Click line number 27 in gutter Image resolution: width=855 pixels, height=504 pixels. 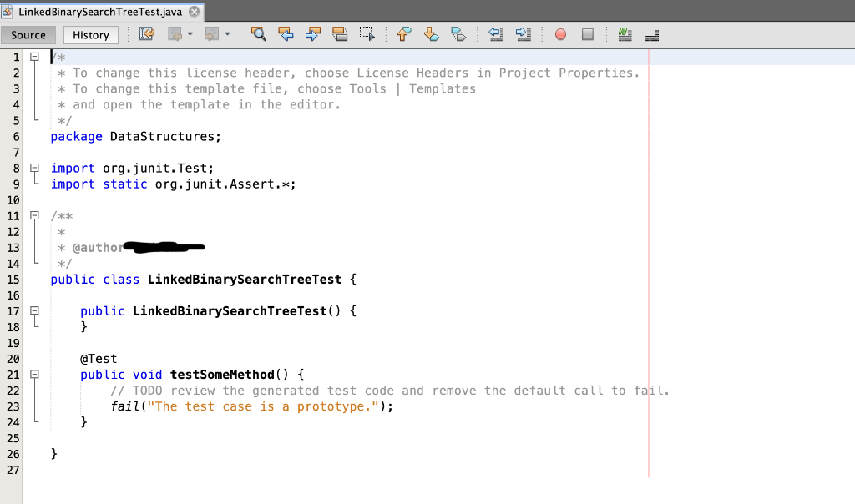pos(13,471)
